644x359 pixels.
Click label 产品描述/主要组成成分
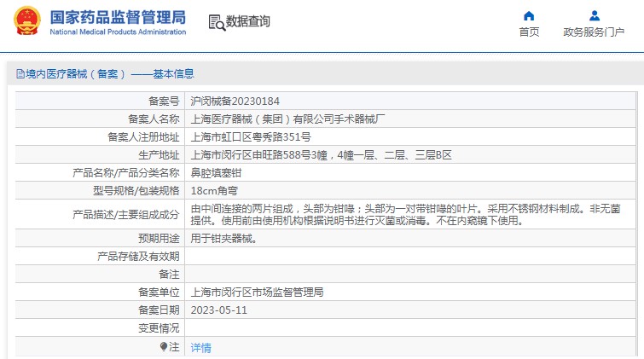tap(125, 214)
